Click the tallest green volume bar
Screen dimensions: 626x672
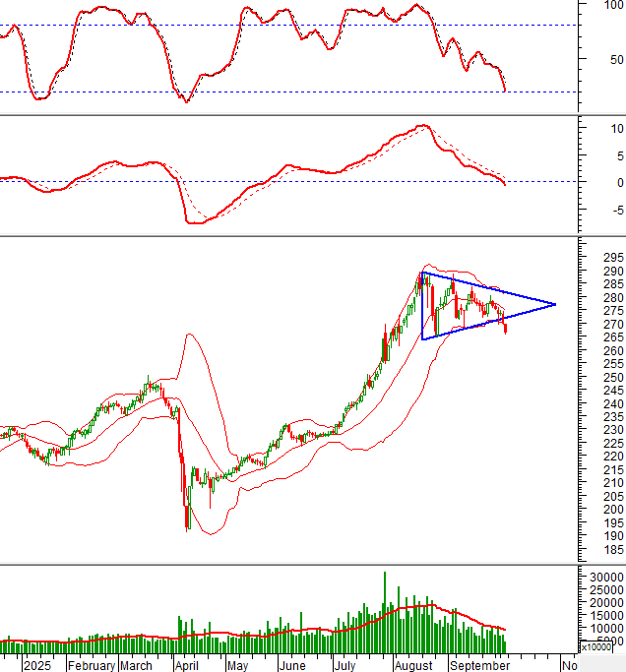[x=384, y=614]
